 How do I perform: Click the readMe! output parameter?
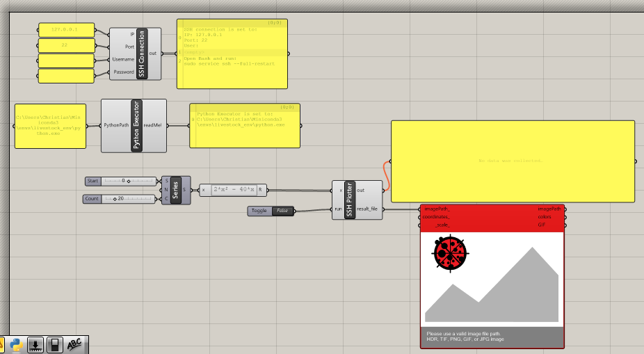point(153,125)
